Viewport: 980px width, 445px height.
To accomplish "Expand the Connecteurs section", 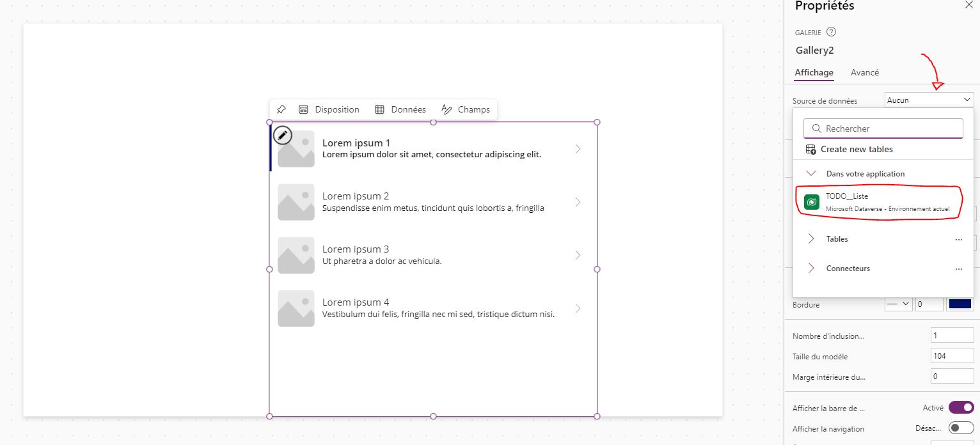I will 811,268.
